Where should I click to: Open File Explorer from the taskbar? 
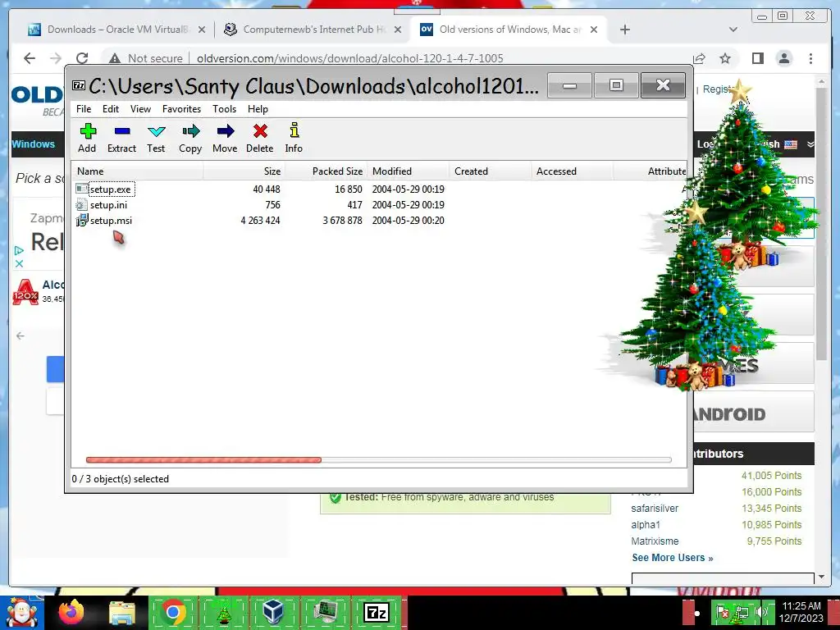(x=122, y=612)
